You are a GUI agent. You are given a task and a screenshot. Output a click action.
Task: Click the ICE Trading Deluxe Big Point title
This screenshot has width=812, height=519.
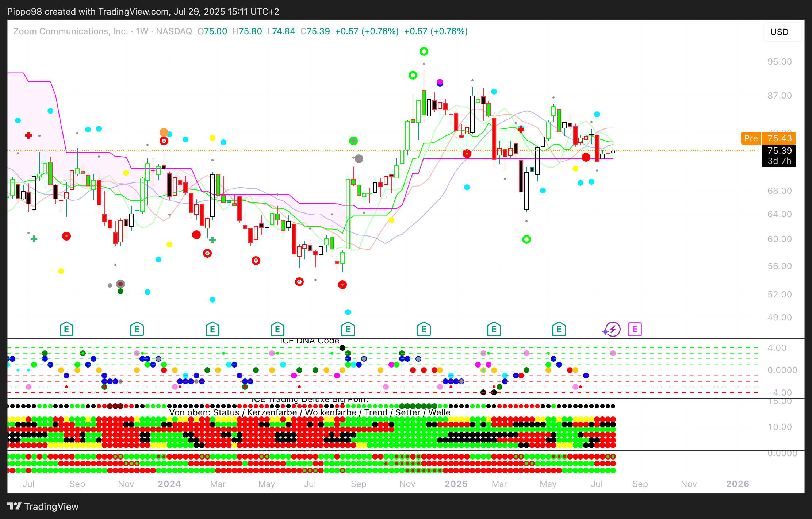point(310,400)
